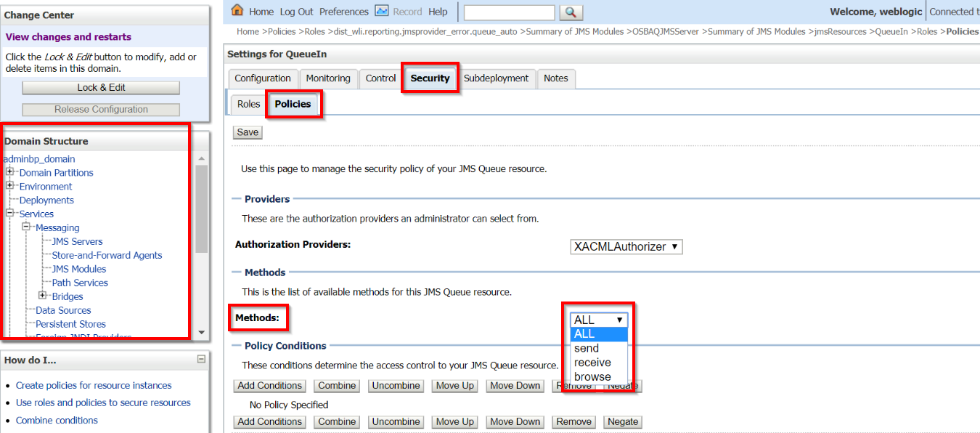The height and width of the screenshot is (433, 980).
Task: Select 'browse' option in Methods dropdown
Action: click(x=592, y=376)
